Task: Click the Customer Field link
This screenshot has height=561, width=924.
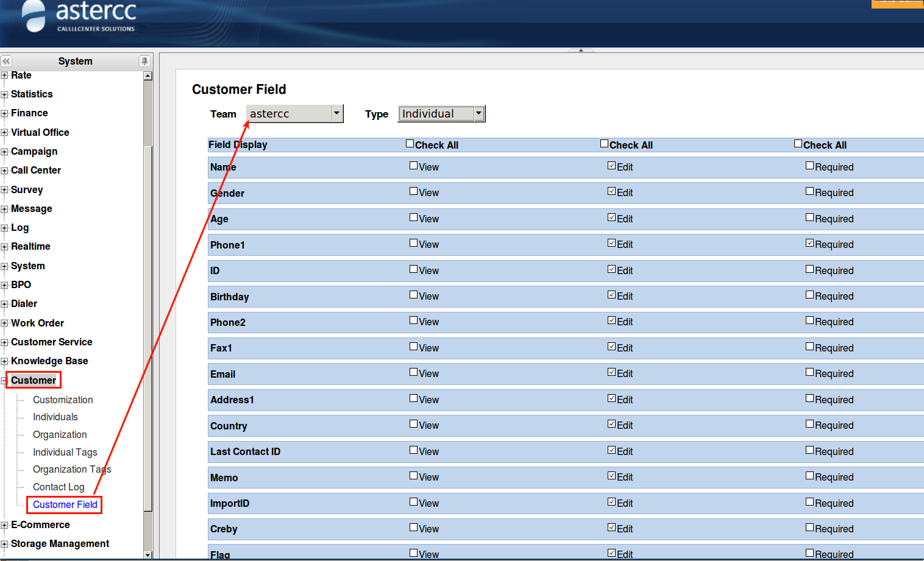Action: click(x=65, y=505)
